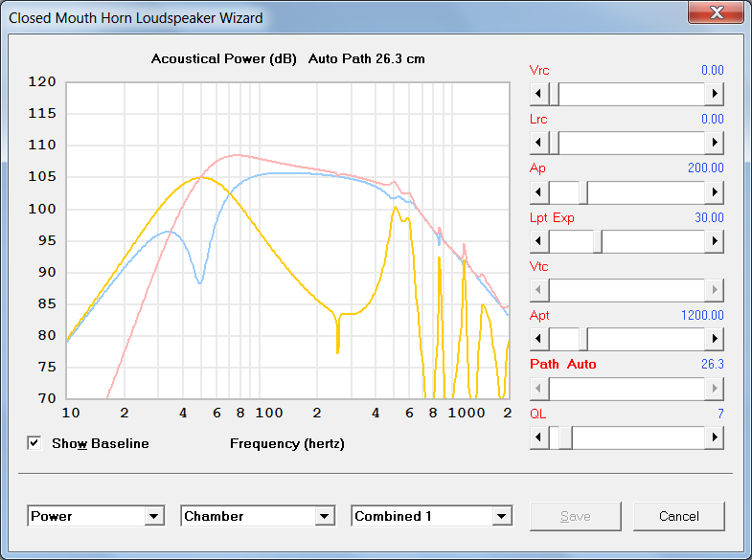Click the disabled Vtc right arrow
The image size is (752, 560).
click(714, 290)
